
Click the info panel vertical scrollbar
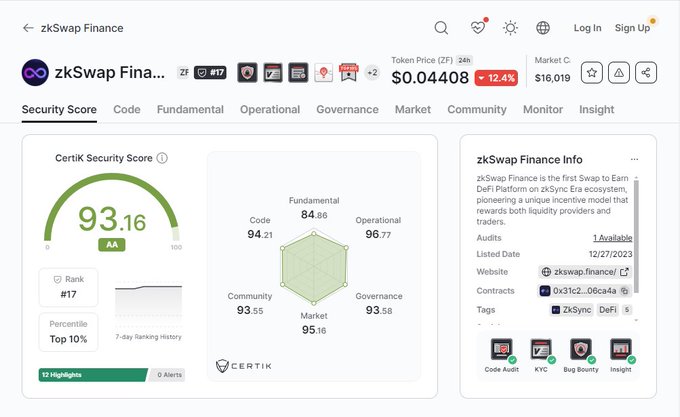point(636,236)
